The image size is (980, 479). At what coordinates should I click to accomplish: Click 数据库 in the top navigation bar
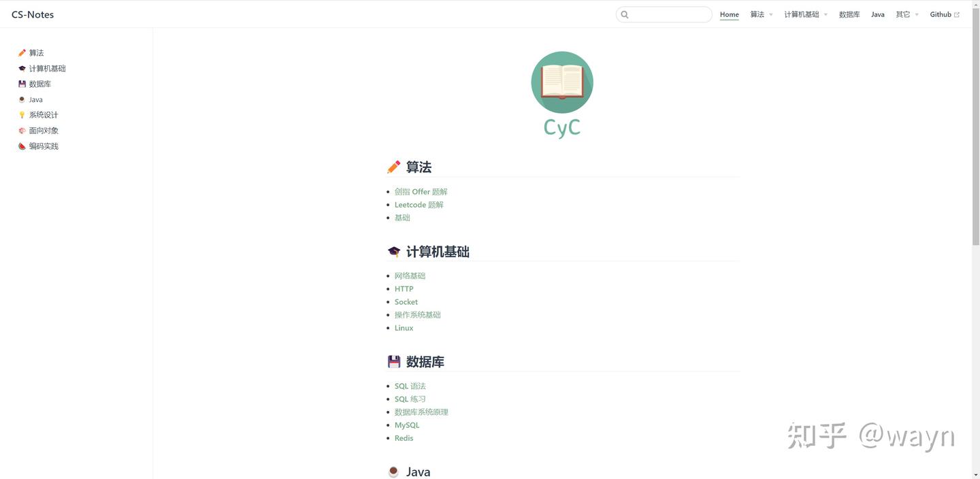point(849,14)
